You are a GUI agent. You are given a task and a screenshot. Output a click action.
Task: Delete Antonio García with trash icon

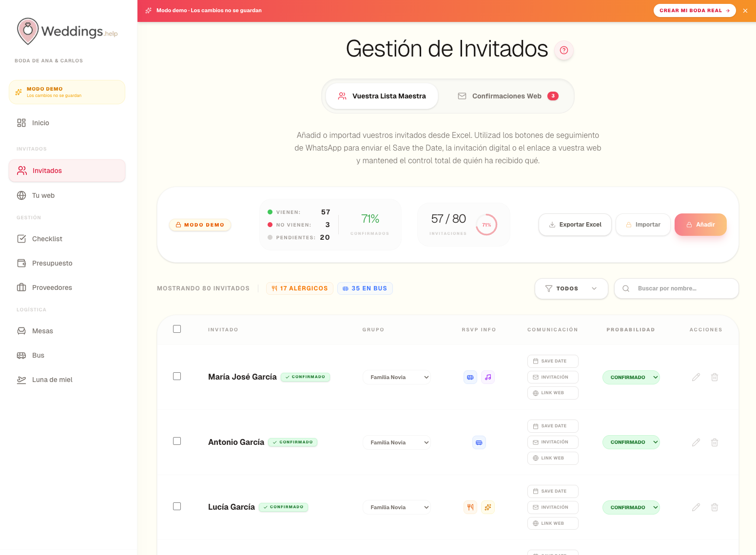pos(715,442)
